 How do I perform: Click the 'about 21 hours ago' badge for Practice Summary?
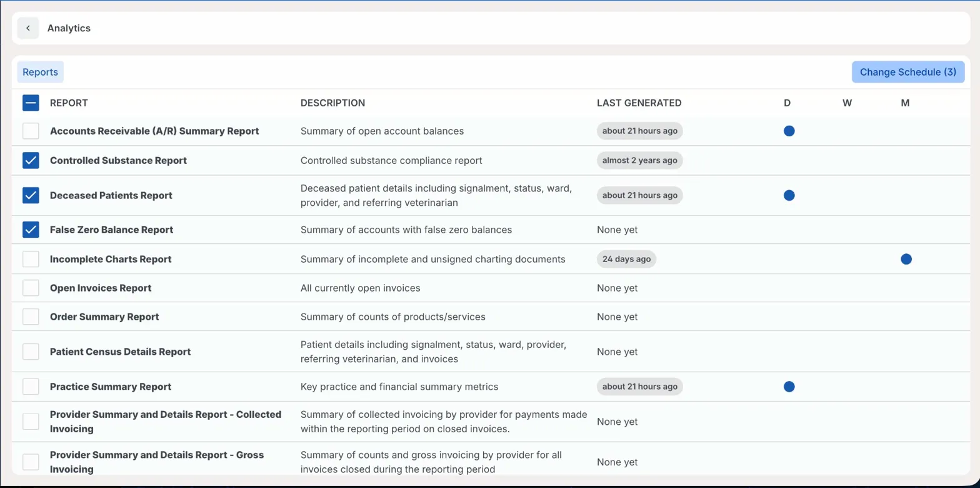[x=639, y=387]
